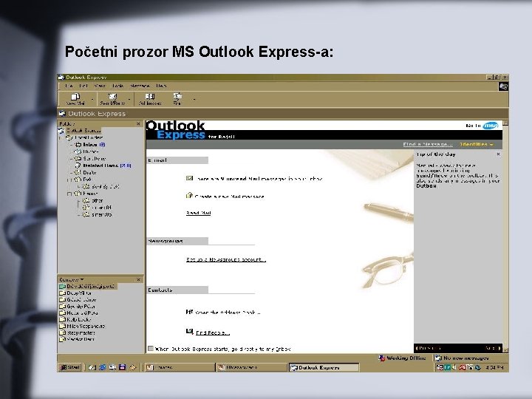
Task: Click the main pane scrollbar up arrow
Action: click(505, 123)
